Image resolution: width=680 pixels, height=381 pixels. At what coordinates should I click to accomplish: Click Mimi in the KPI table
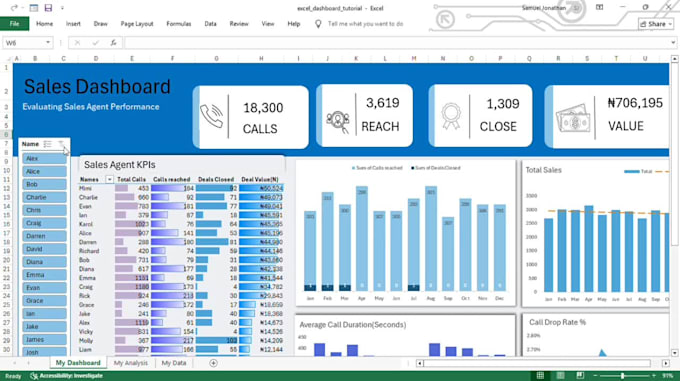[x=85, y=188]
